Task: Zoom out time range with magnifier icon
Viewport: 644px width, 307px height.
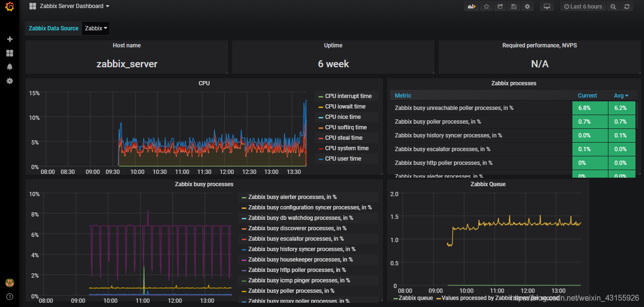Action: point(613,7)
